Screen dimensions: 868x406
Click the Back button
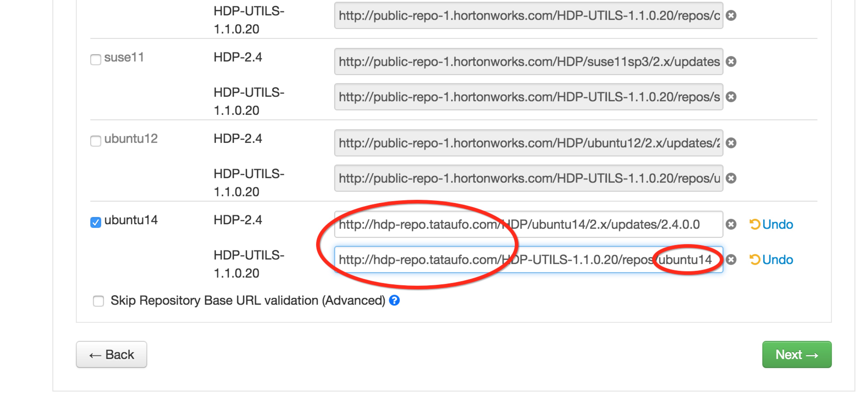coord(112,355)
